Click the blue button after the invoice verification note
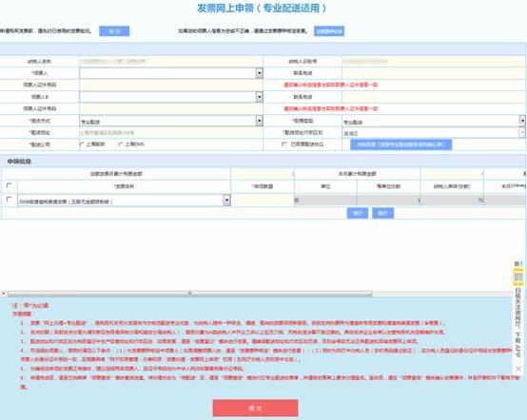Viewport: 527px width, 420px height. [x=114, y=31]
